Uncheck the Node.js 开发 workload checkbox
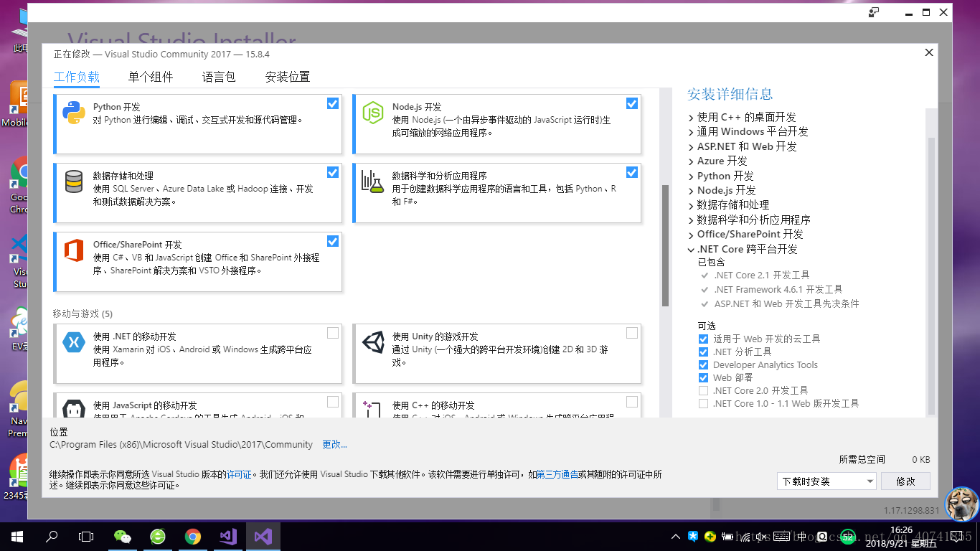980x551 pixels. (632, 103)
